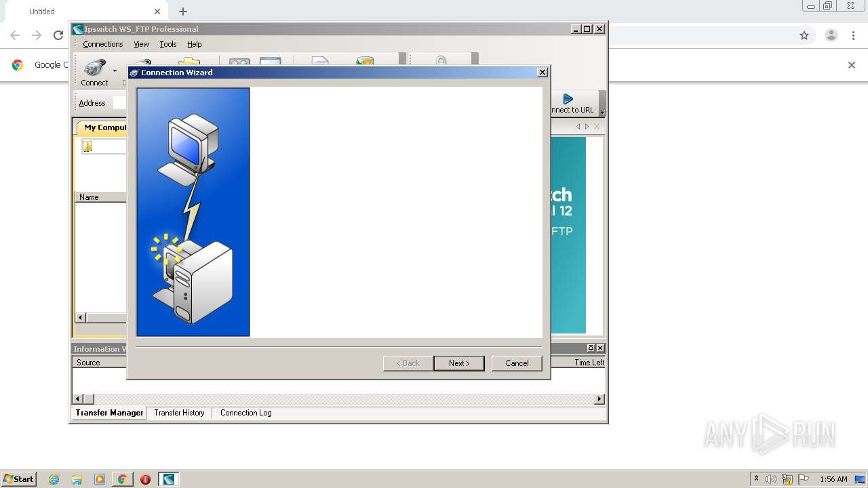
Task: Bookmark this page with the star
Action: click(x=804, y=35)
